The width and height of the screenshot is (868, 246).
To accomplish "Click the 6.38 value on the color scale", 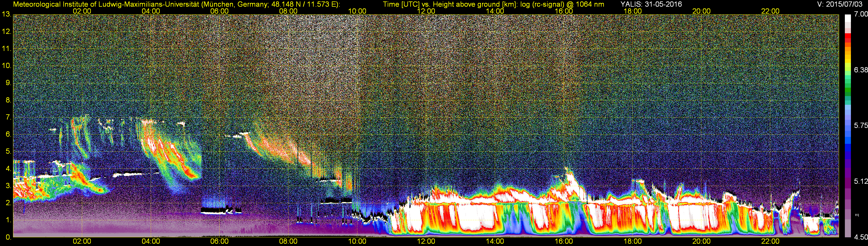I will [860, 70].
